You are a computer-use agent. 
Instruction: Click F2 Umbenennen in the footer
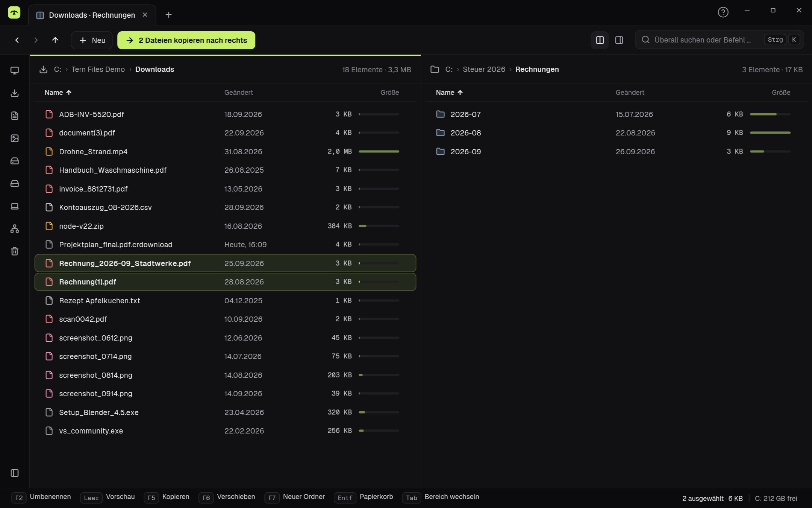[41, 497]
